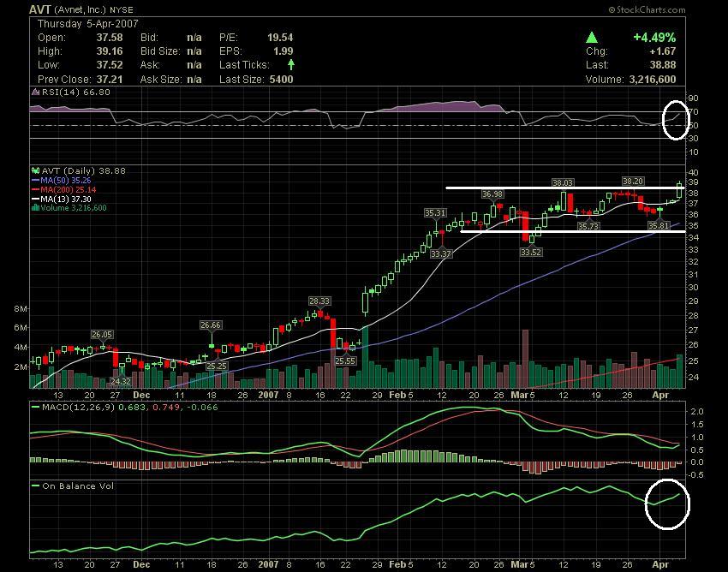Click the Chg value +1.67
728x572 pixels.
(663, 51)
